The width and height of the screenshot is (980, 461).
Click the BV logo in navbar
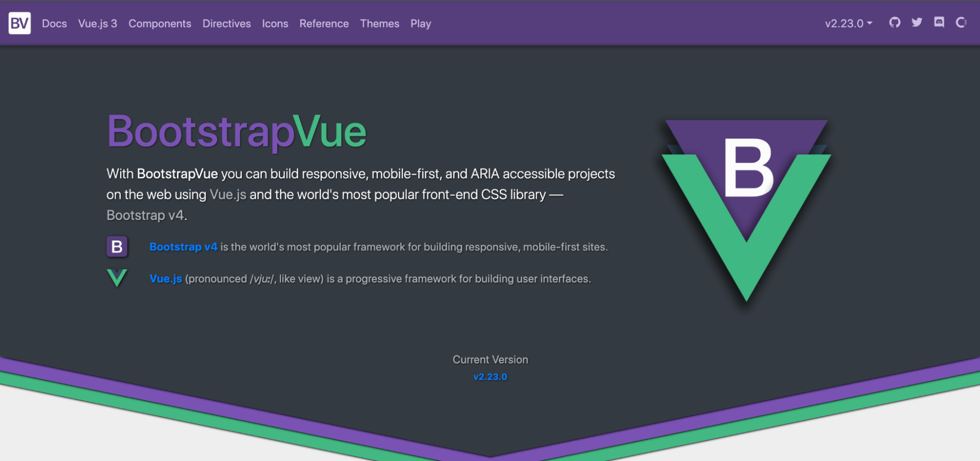(x=20, y=23)
